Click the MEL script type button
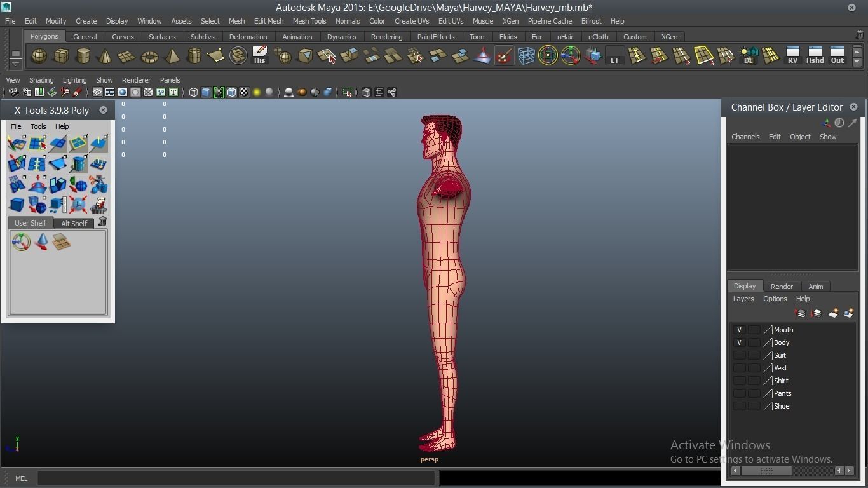This screenshot has height=488, width=868. pyautogui.click(x=21, y=478)
